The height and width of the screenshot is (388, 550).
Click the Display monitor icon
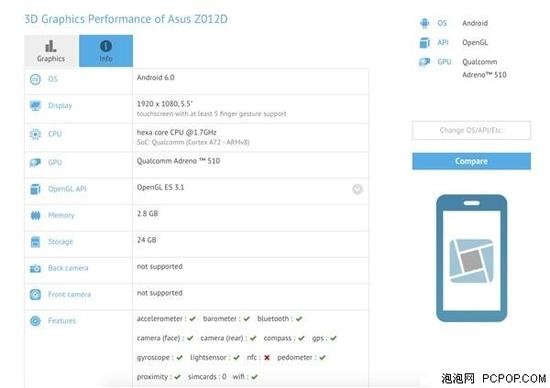pos(35,106)
